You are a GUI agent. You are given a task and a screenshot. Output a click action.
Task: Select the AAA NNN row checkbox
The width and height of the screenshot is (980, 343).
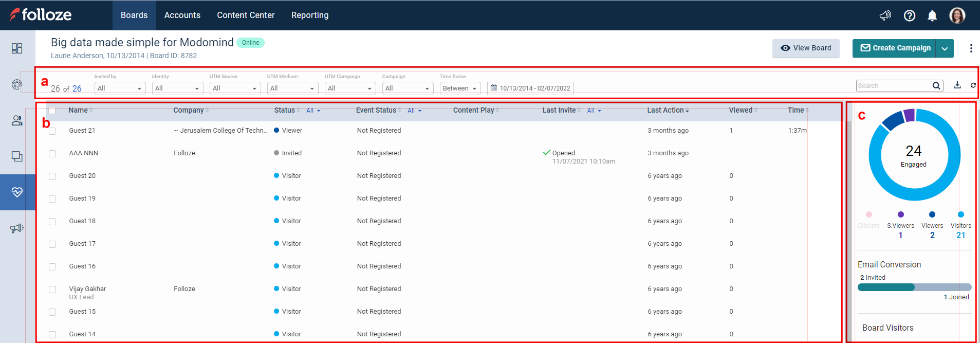(x=52, y=154)
